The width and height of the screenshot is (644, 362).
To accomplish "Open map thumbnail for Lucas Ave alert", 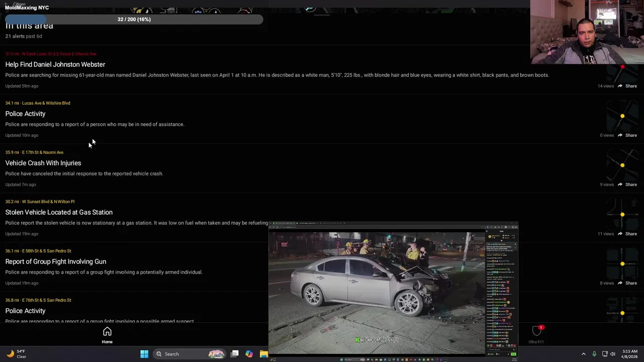I will (622, 116).
